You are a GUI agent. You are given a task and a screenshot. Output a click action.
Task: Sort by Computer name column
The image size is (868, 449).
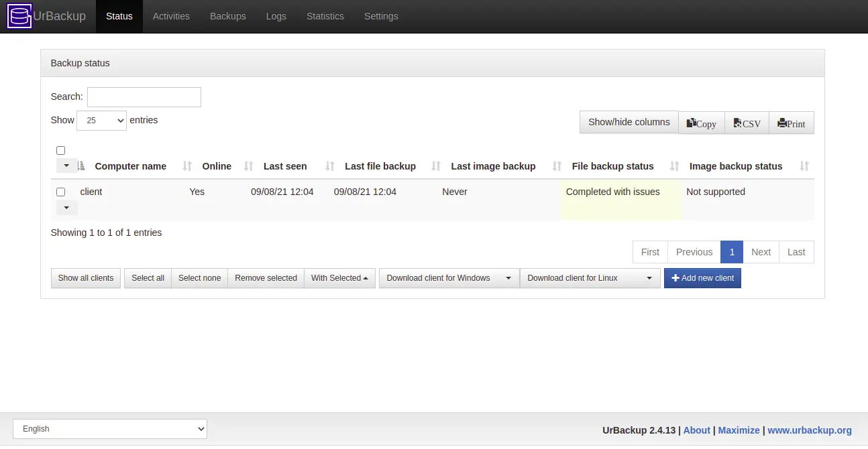[131, 166]
